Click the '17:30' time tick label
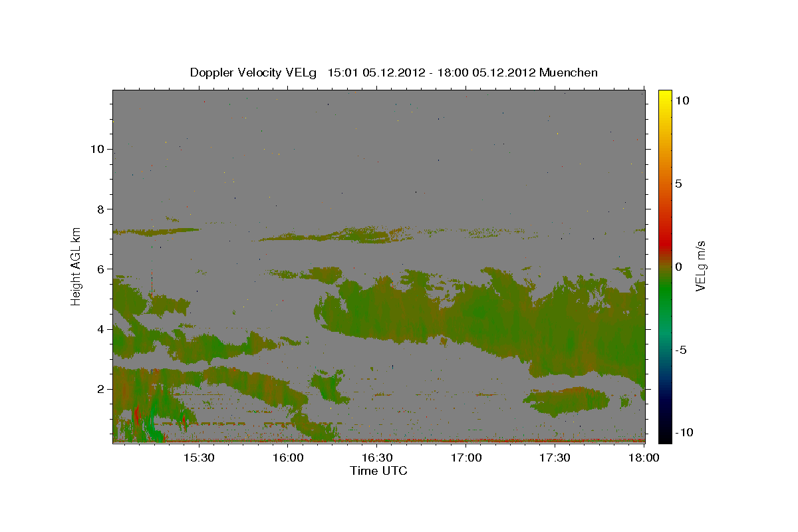This screenshot has height=532, width=798. click(555, 458)
